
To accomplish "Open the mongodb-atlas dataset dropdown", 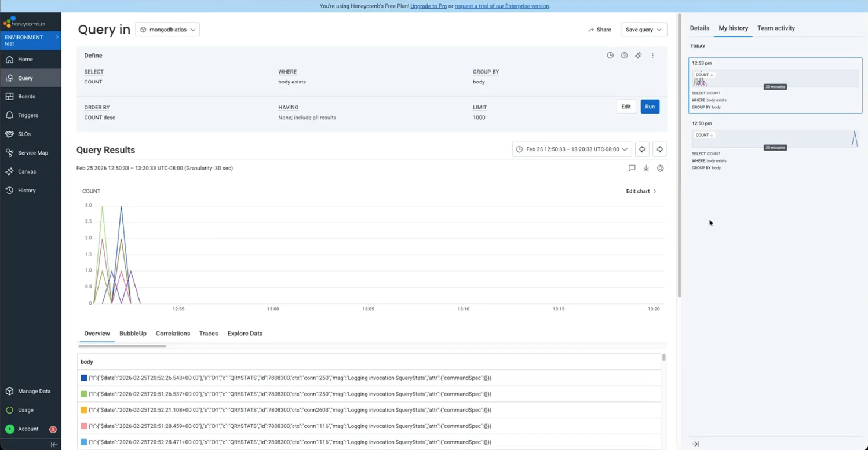I will [x=167, y=30].
